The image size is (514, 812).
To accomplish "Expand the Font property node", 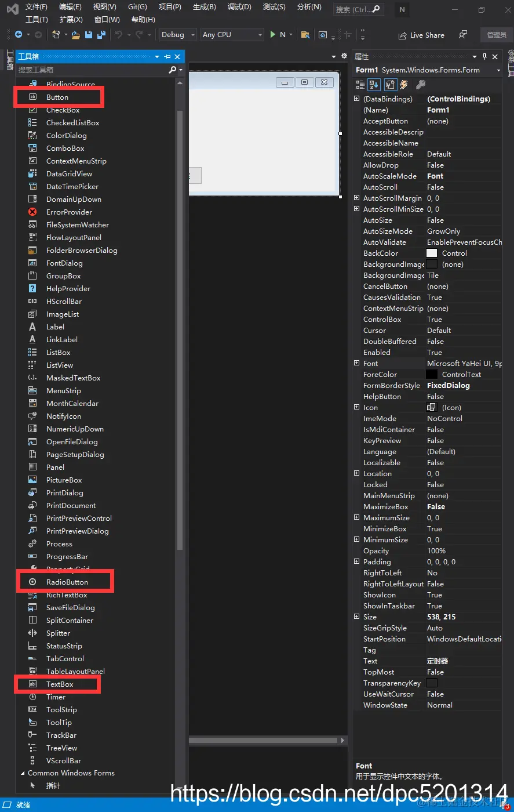I will (x=357, y=364).
